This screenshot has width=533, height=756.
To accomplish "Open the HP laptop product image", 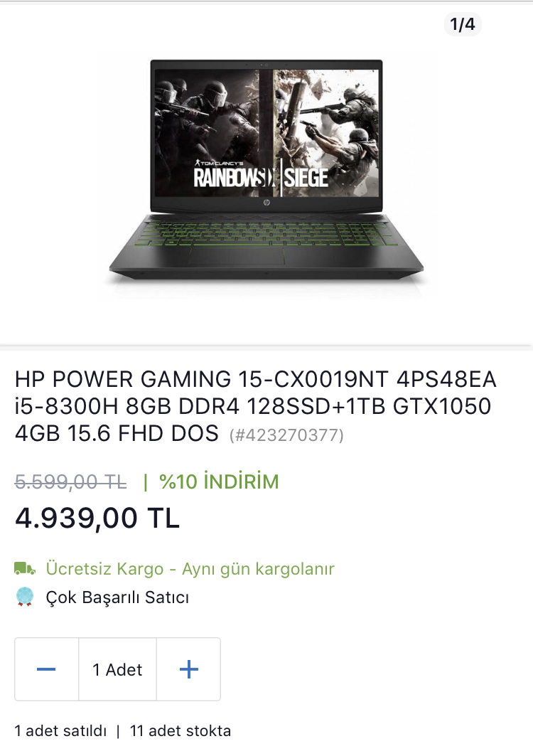I will click(x=266, y=170).
